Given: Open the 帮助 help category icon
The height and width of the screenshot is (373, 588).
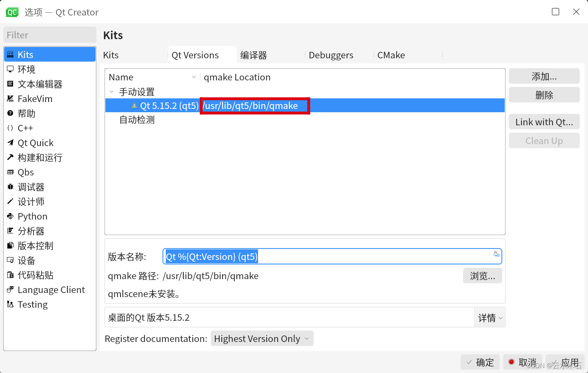Looking at the screenshot, I should [11, 113].
